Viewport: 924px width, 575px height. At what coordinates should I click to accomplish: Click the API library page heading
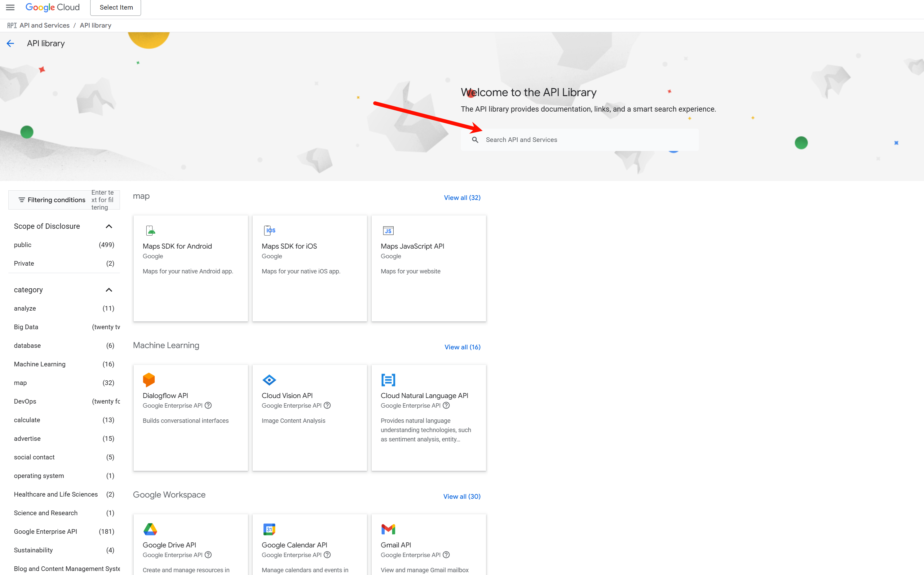click(46, 43)
